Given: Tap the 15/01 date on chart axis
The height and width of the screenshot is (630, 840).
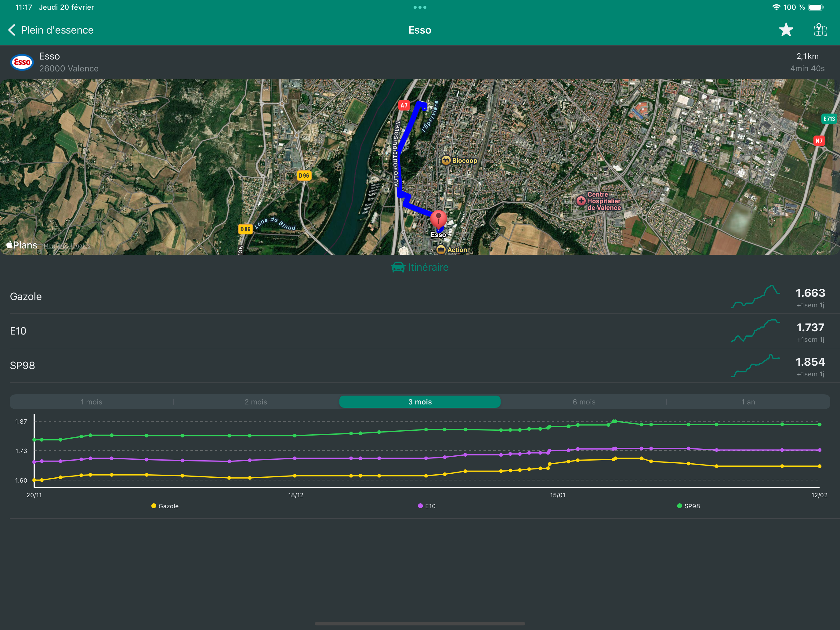Looking at the screenshot, I should click(557, 495).
